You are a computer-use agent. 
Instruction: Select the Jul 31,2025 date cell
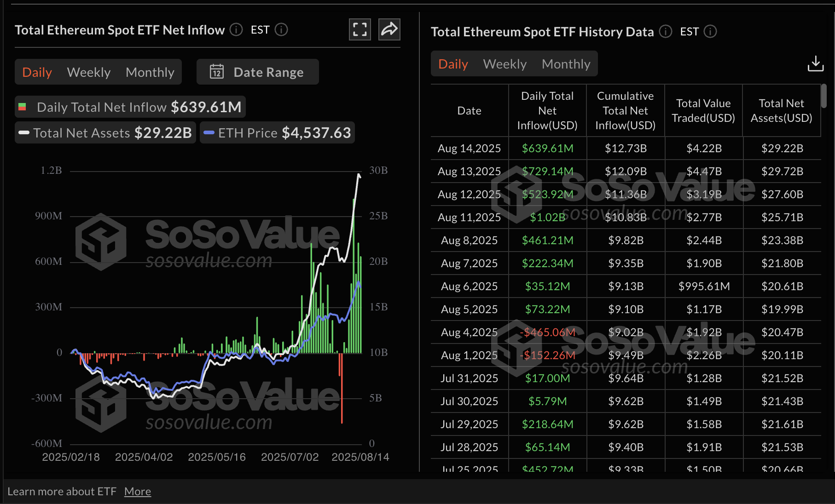coord(470,378)
